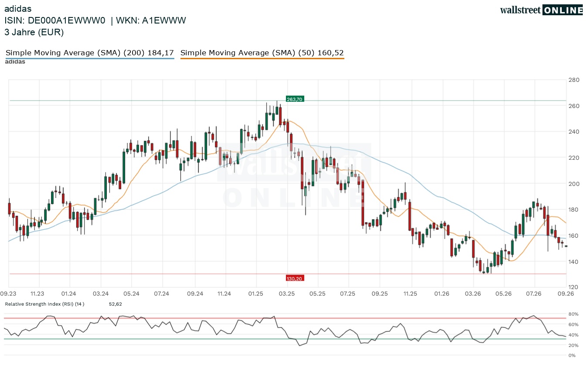Select the SMA (50) 160,52 legend entry
588x367 pixels.
coord(262,53)
